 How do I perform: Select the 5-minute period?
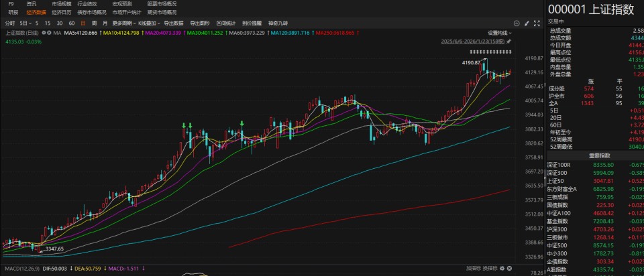click(x=36, y=23)
